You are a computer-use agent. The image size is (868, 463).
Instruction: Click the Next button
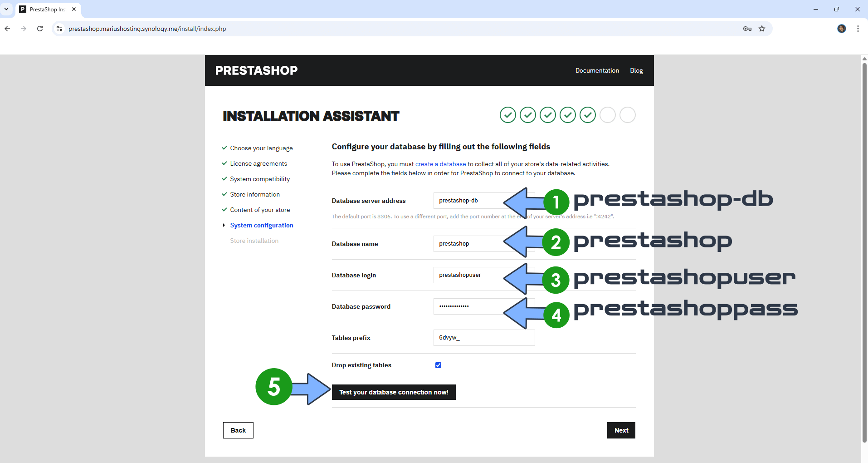coord(621,430)
